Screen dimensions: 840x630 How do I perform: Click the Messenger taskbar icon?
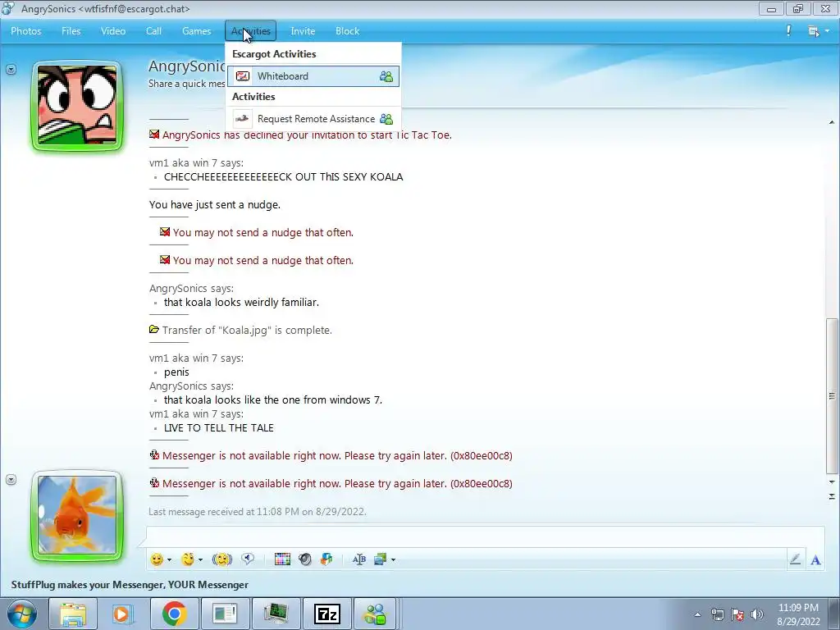pyautogui.click(x=375, y=614)
